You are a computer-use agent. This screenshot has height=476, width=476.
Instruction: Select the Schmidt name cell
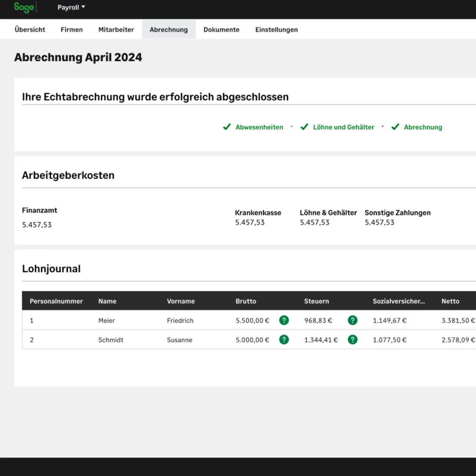(x=111, y=340)
